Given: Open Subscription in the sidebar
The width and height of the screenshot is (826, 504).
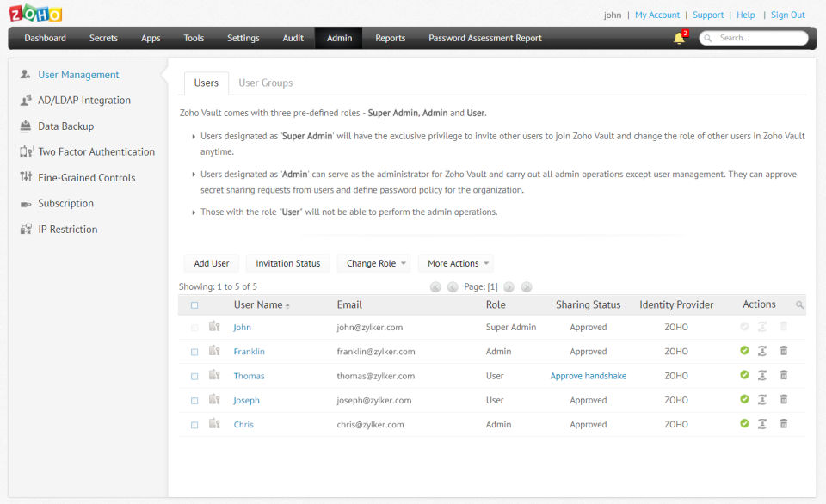Looking at the screenshot, I should (x=66, y=203).
